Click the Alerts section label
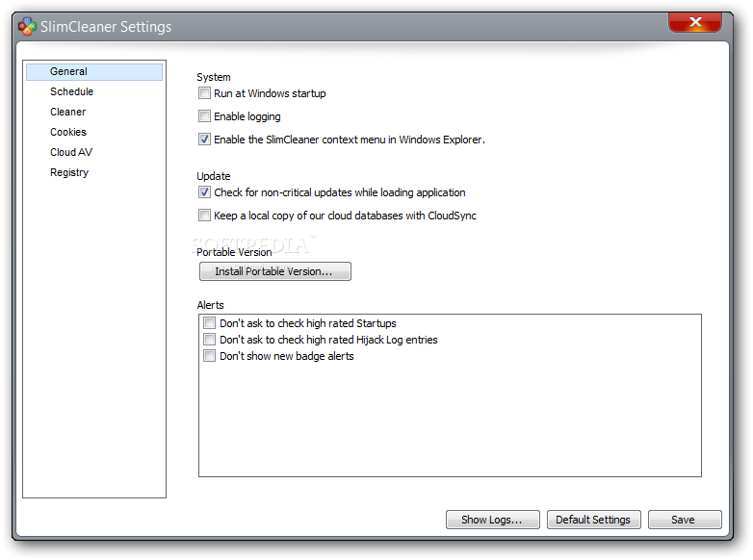753x560 pixels. click(x=210, y=305)
